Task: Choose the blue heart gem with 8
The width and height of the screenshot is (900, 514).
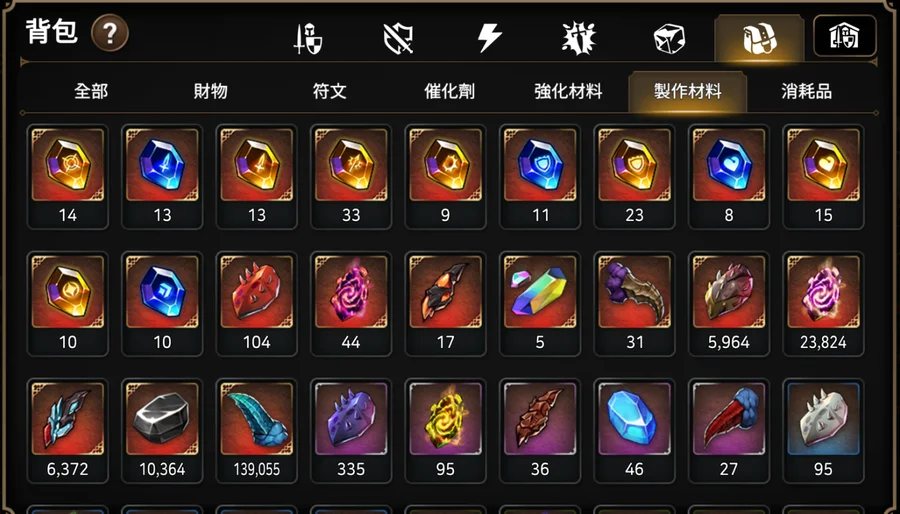Action: pos(728,177)
